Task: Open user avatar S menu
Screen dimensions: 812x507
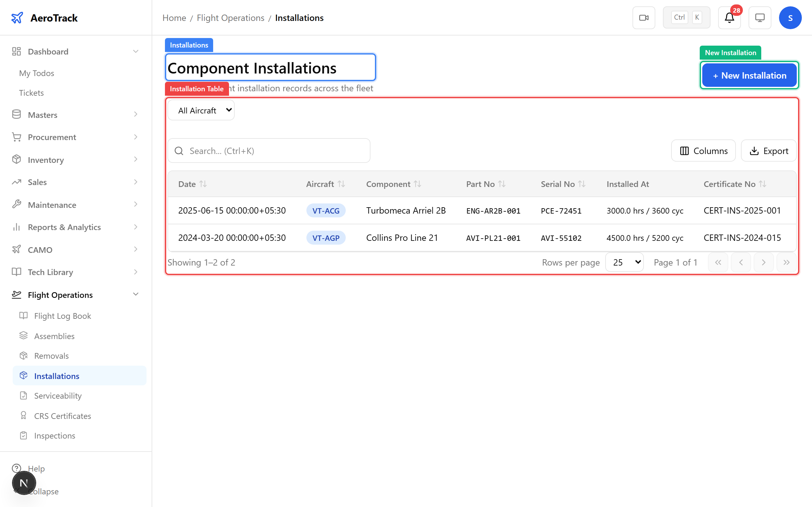Action: tap(790, 18)
